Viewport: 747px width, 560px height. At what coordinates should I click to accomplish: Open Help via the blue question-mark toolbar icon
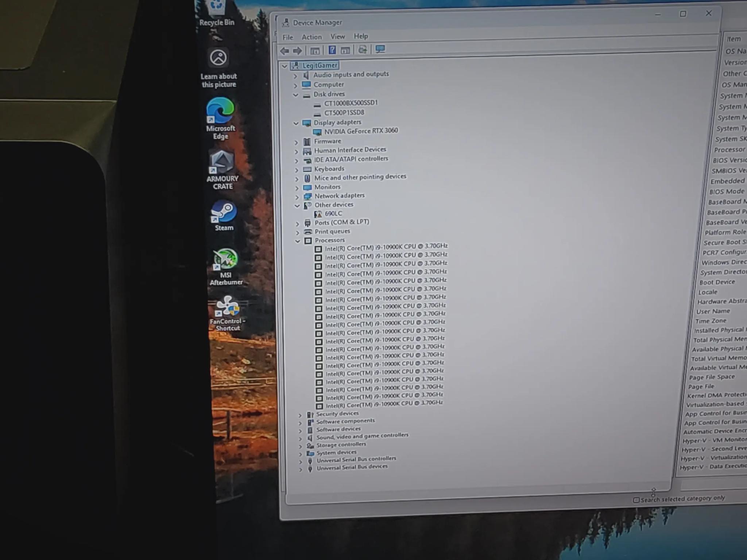click(332, 50)
